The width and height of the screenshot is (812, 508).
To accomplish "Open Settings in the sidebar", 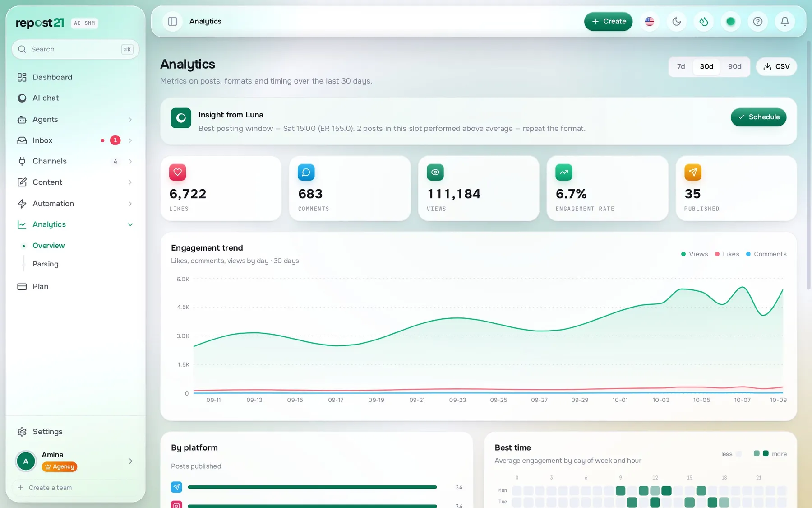I will click(x=75, y=432).
